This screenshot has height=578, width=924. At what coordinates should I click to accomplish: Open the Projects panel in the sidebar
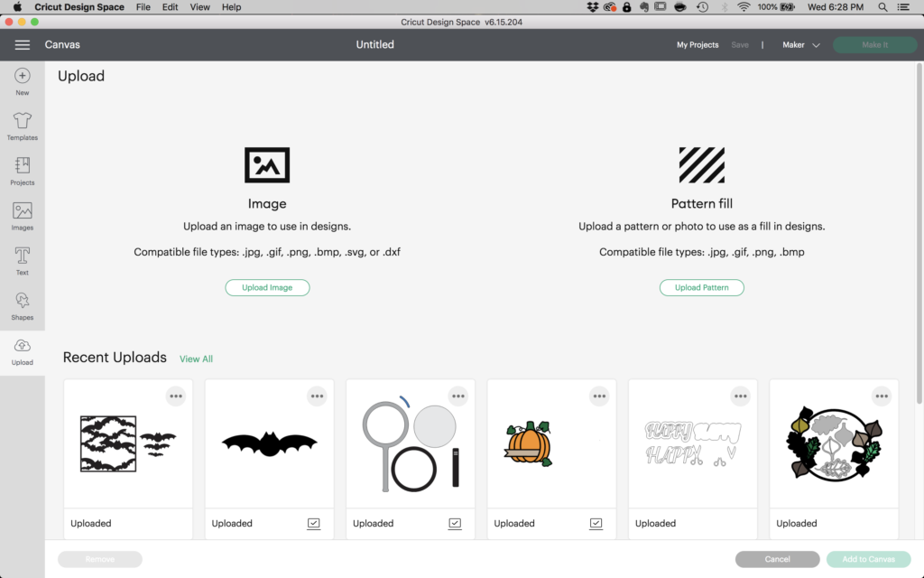pyautogui.click(x=23, y=171)
